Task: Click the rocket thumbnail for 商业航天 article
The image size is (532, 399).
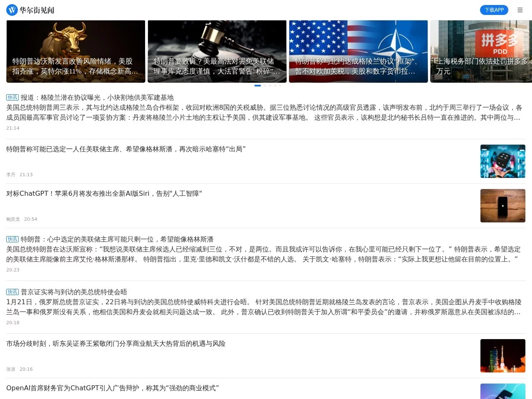Action: click(502, 356)
